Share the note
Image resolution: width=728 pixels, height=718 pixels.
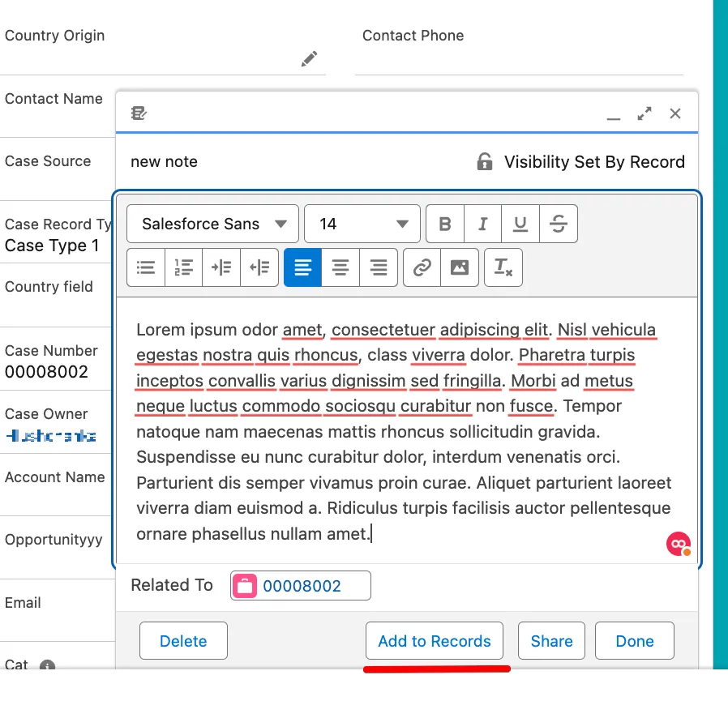[x=551, y=641]
